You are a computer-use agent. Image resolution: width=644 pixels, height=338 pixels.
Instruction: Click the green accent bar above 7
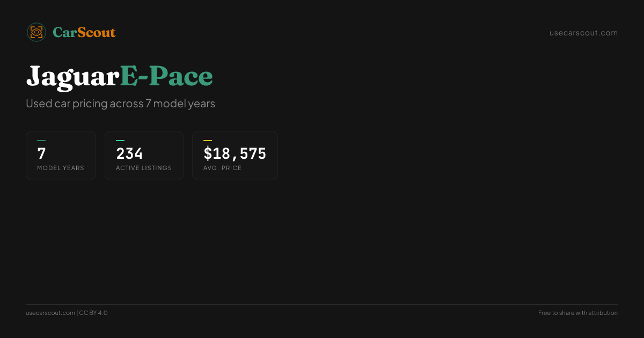[41, 141]
